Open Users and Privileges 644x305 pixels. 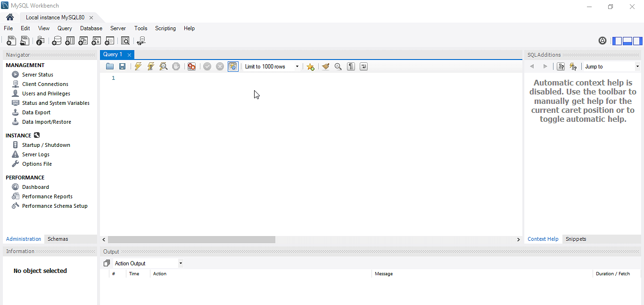(46, 93)
